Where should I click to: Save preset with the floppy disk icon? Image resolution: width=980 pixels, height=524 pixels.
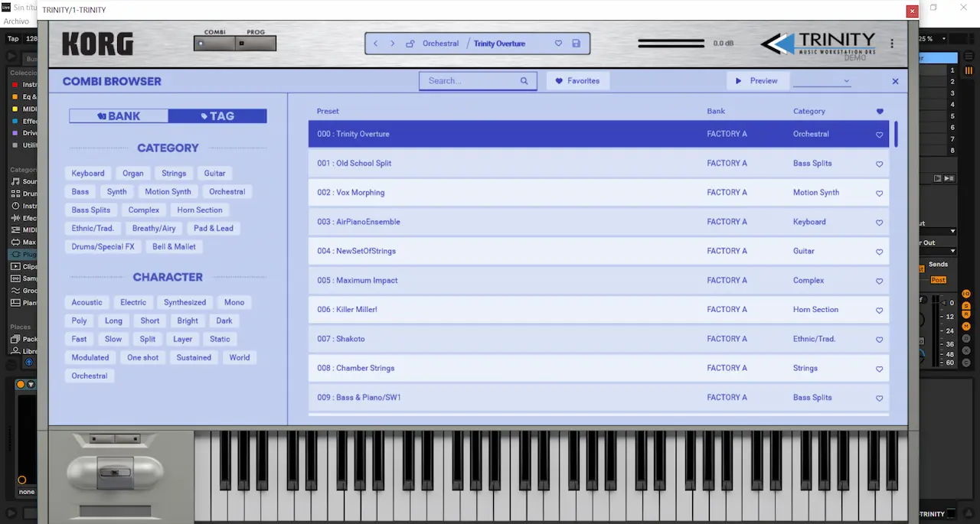[576, 44]
